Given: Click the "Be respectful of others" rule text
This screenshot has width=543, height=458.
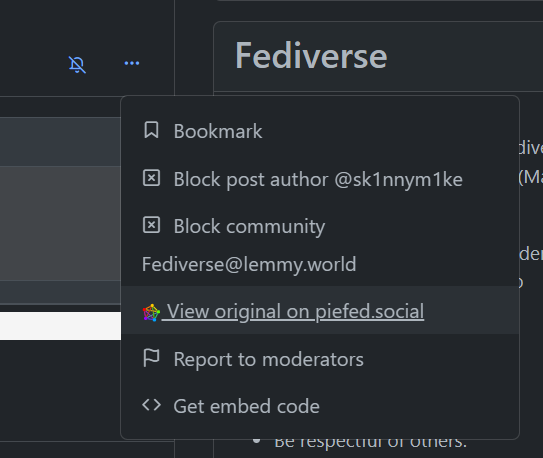Looking at the screenshot, I should tap(371, 442).
